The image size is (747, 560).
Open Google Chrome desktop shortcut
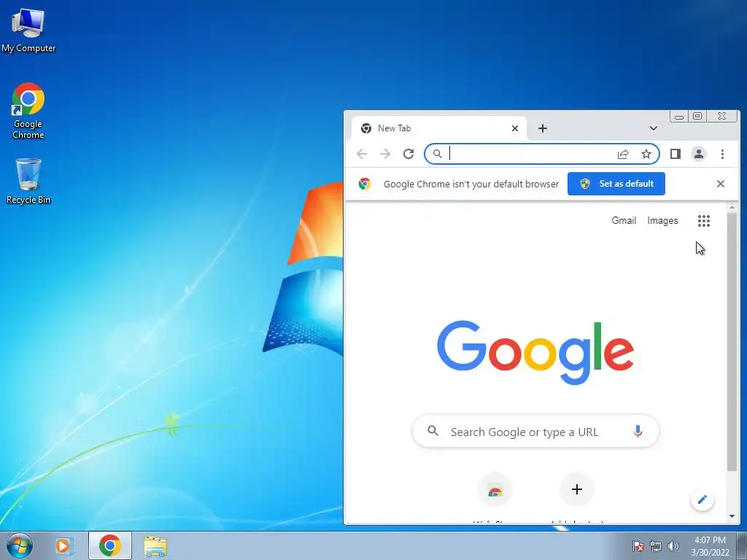click(28, 111)
